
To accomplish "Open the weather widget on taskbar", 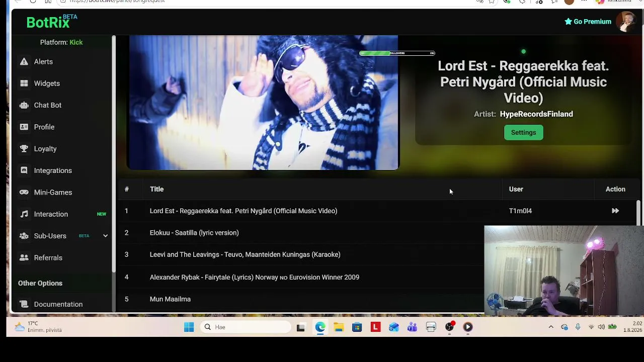I will click(x=39, y=327).
